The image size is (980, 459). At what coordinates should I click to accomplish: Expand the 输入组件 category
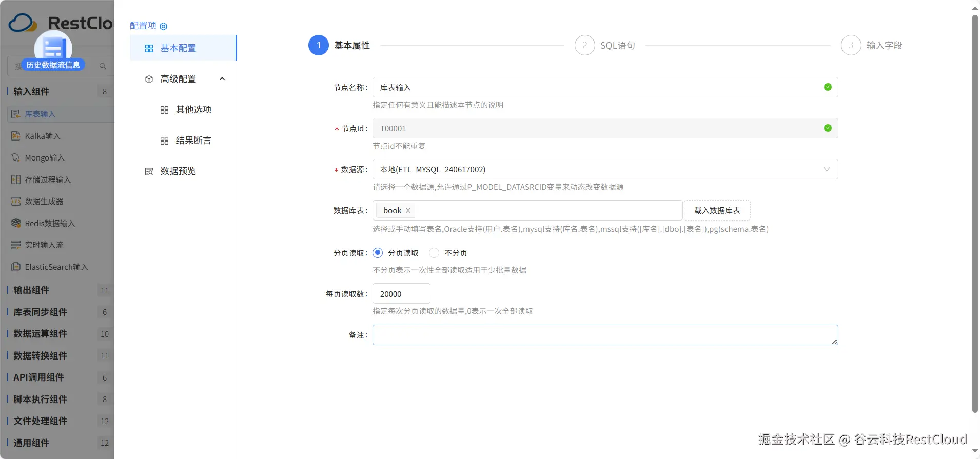click(57, 91)
